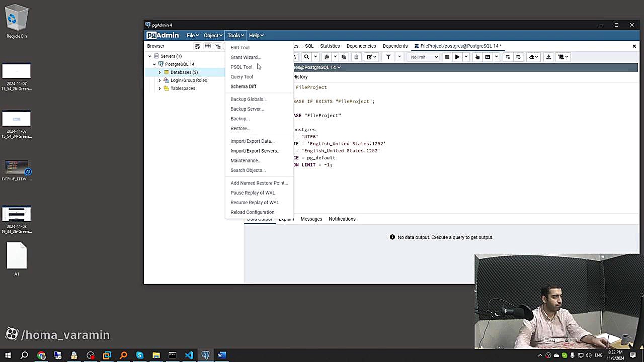The height and width of the screenshot is (362, 644).
Task: Open the Notifications output tab
Action: pyautogui.click(x=342, y=219)
